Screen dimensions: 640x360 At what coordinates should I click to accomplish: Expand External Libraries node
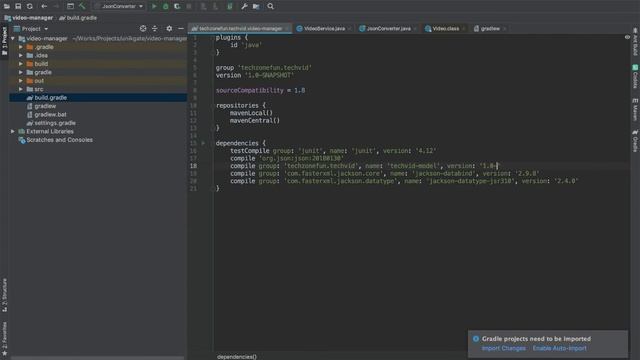click(13, 131)
